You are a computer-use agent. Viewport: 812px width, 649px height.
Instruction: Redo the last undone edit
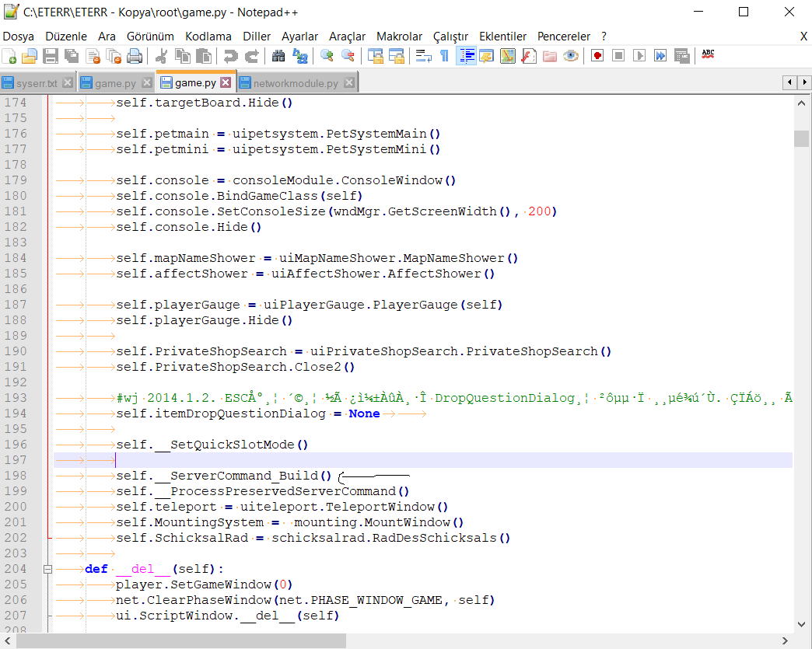[x=252, y=56]
